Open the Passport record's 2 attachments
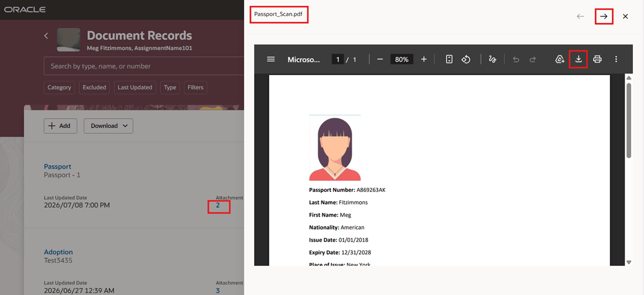This screenshot has height=295, width=644. (218, 205)
